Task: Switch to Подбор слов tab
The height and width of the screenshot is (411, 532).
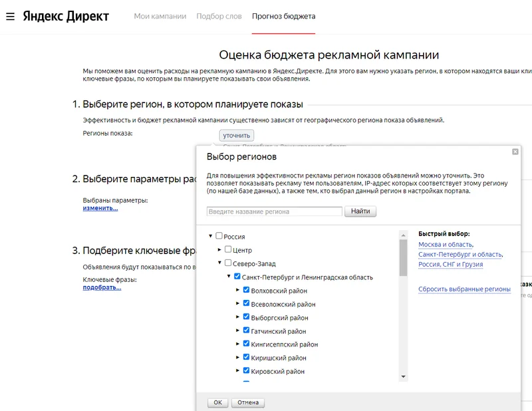Action: (219, 16)
